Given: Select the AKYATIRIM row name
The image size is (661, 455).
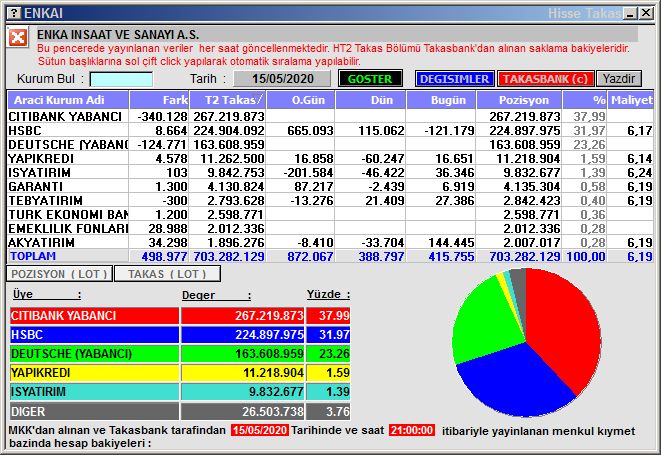Looking at the screenshot, I should pyautogui.click(x=41, y=242).
